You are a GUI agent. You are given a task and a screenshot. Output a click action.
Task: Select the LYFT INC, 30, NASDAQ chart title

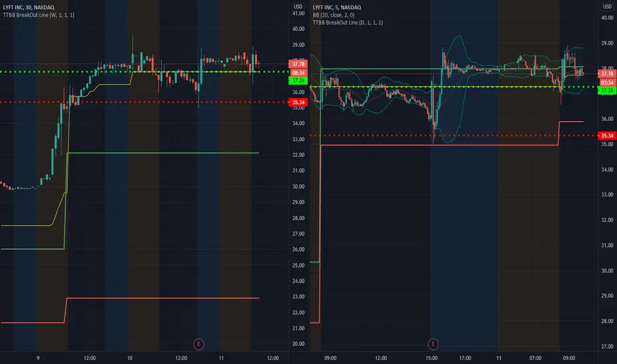click(28, 7)
